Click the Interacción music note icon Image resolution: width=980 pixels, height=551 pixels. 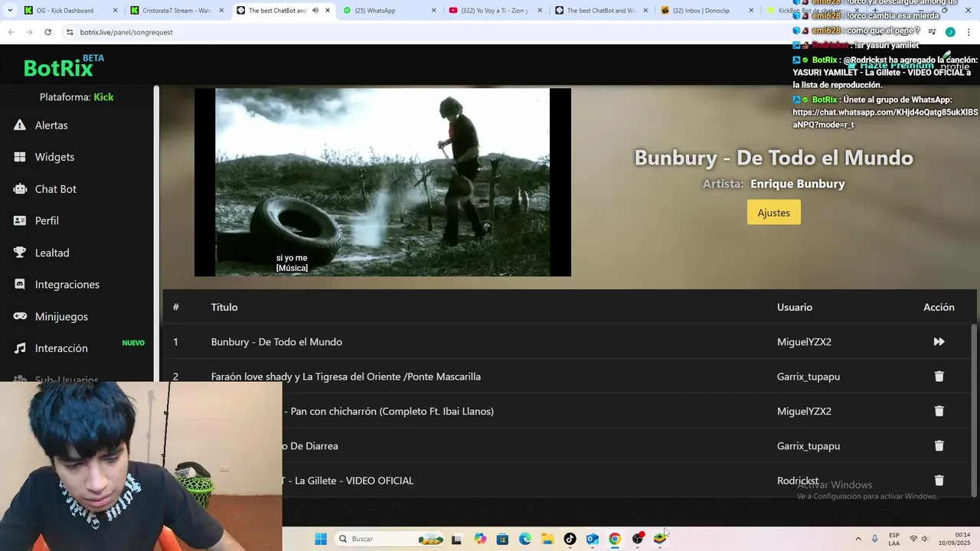(20, 348)
